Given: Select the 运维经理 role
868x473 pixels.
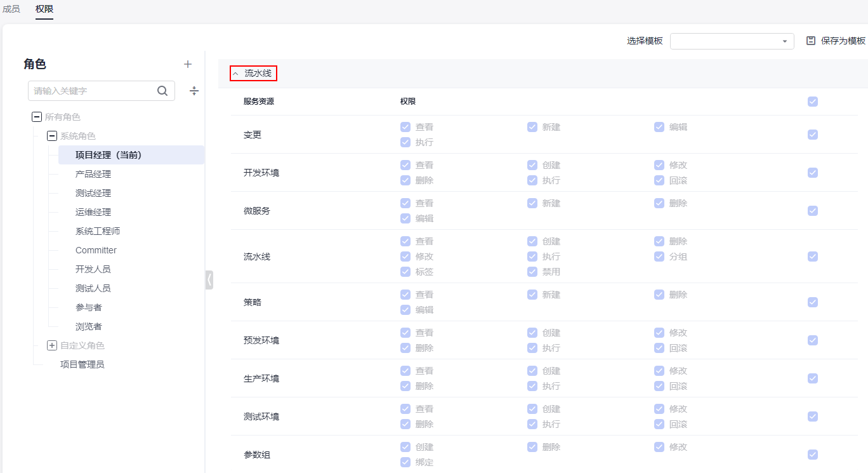Looking at the screenshot, I should 93,212.
